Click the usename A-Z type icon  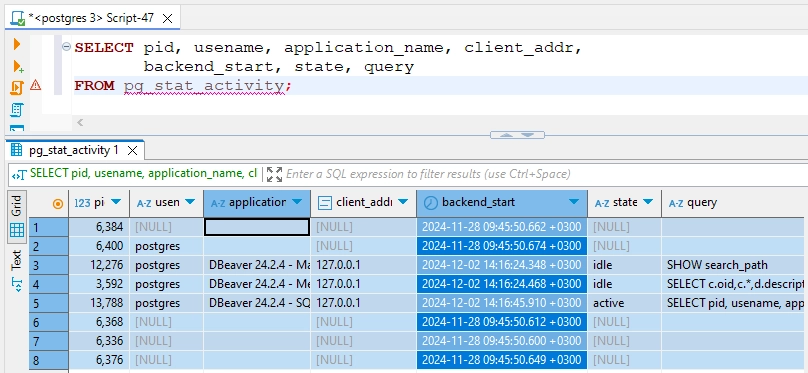pyautogui.click(x=144, y=203)
